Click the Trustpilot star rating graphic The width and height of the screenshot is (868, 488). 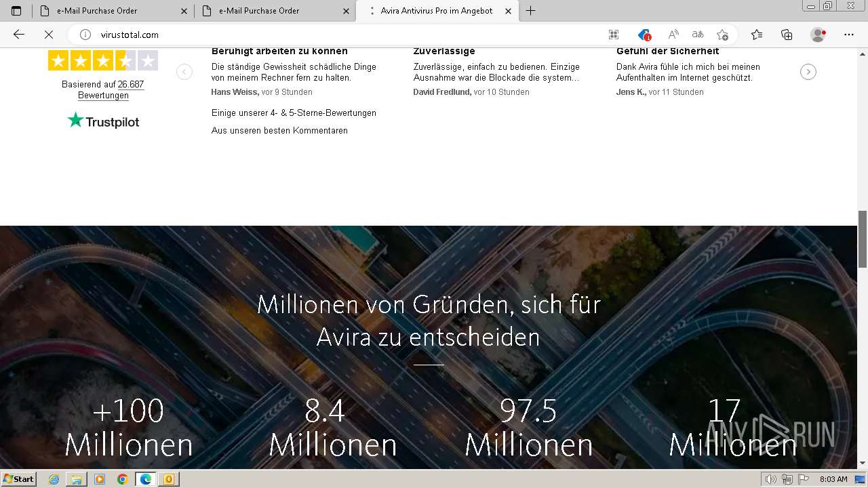pyautogui.click(x=103, y=61)
